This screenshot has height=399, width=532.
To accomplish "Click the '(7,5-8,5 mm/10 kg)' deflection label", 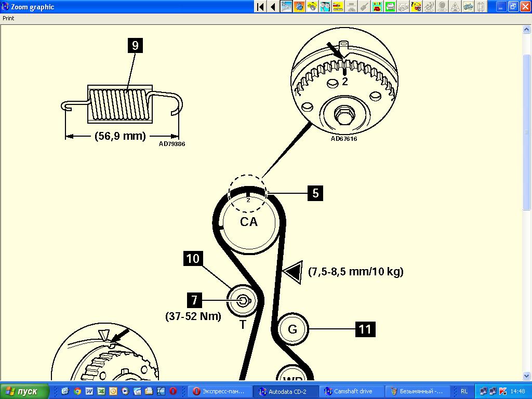I will 356,271.
